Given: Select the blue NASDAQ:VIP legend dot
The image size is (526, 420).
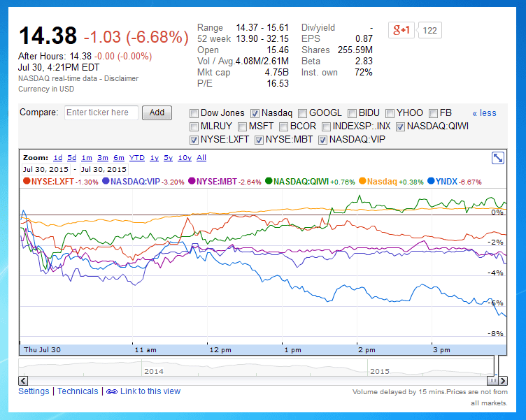Looking at the screenshot, I should pyautogui.click(x=106, y=181).
